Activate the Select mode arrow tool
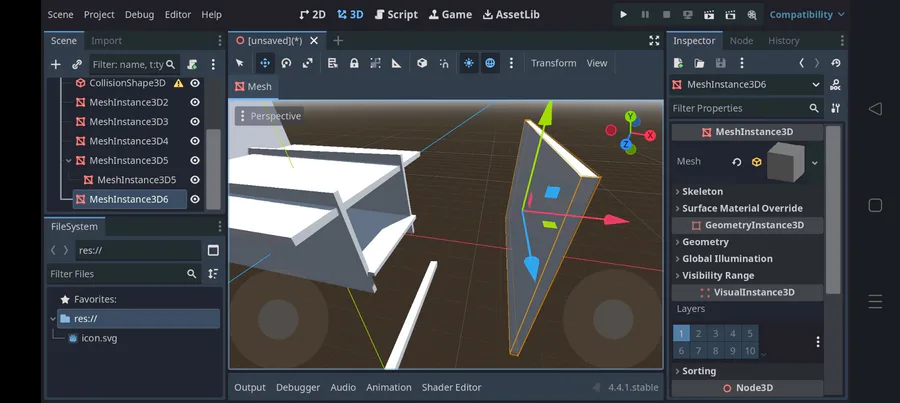The width and height of the screenshot is (900, 403). (240, 63)
